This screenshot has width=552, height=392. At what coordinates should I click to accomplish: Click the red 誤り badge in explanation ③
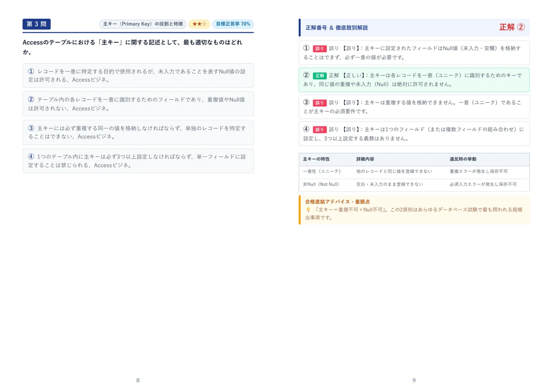(319, 103)
